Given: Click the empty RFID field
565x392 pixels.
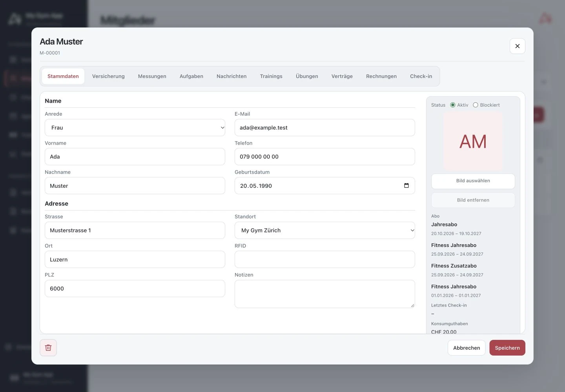Looking at the screenshot, I should pyautogui.click(x=325, y=260).
